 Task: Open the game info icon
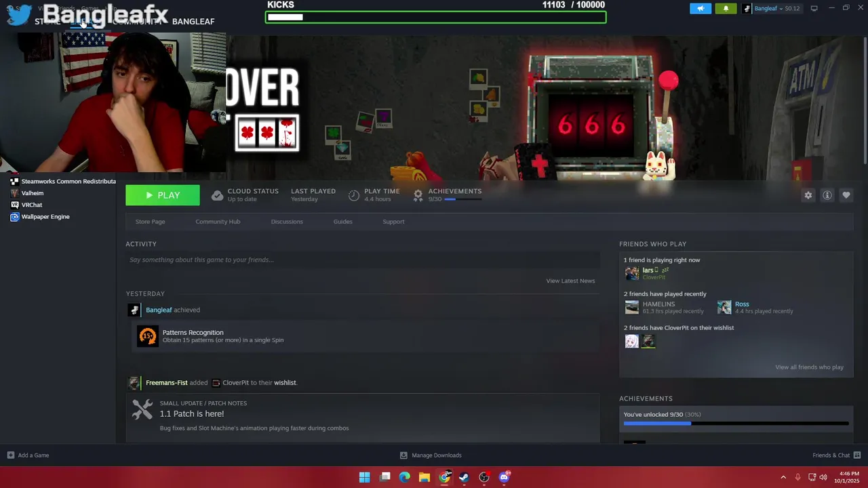tap(827, 195)
